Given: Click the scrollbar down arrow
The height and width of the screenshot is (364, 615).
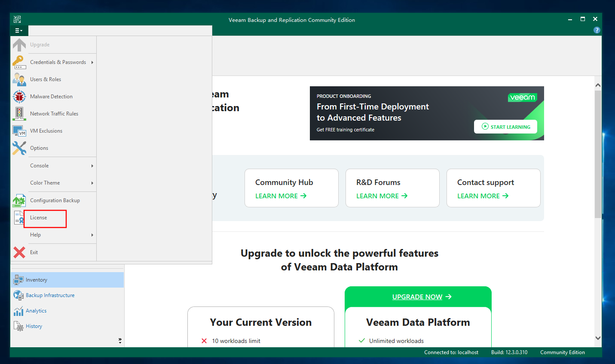Looking at the screenshot, I should click(598, 338).
